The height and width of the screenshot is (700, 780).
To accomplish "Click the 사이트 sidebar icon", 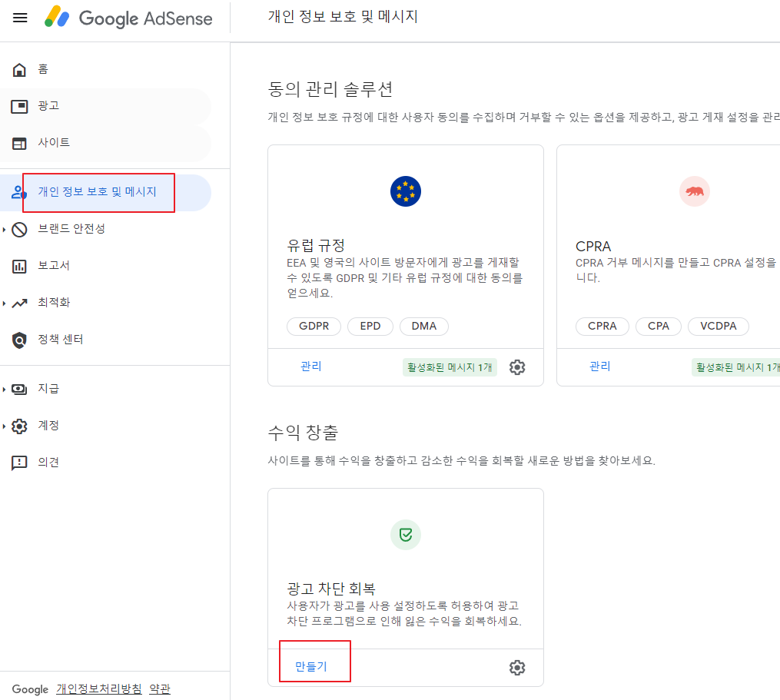I will 18,142.
